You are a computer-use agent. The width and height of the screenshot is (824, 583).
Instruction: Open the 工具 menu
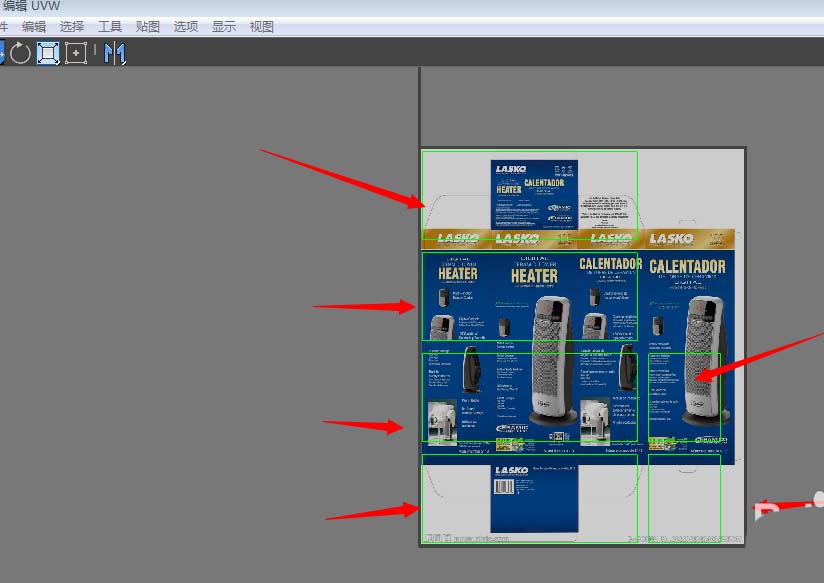109,26
